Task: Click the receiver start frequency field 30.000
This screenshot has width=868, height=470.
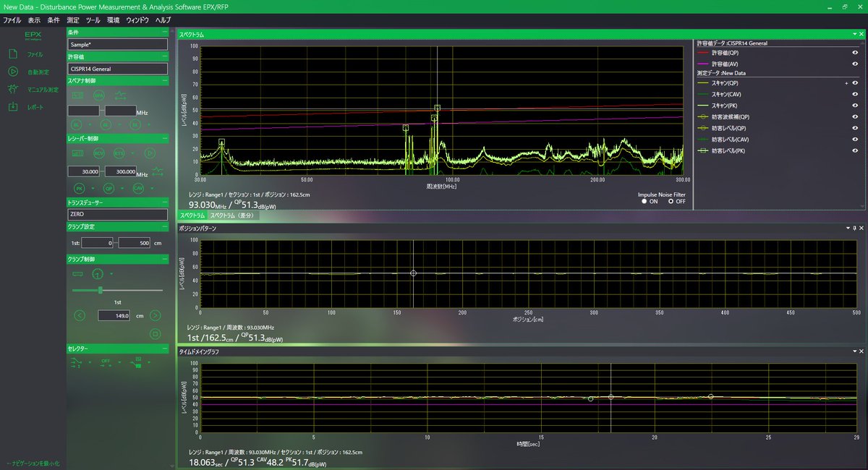Action: pyautogui.click(x=85, y=171)
